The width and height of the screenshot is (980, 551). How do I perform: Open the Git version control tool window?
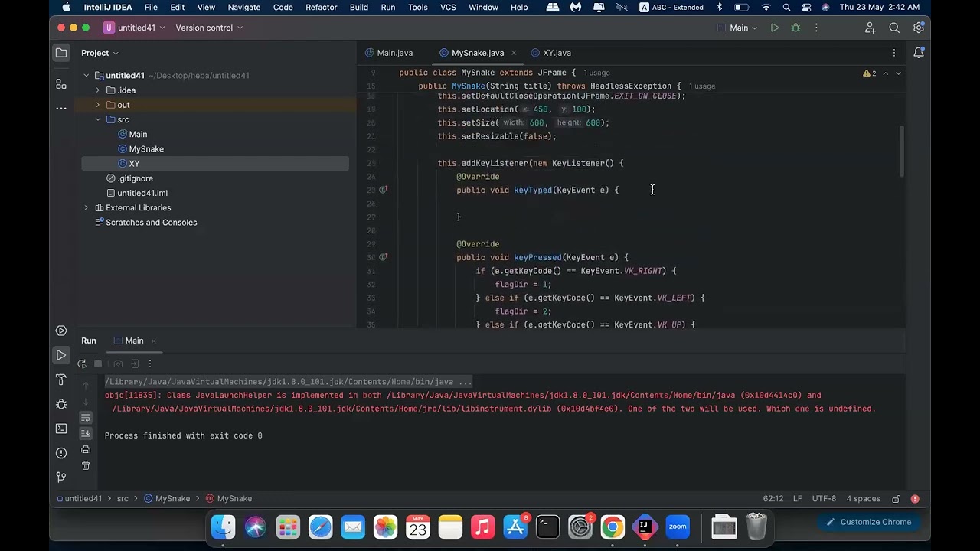point(61,477)
